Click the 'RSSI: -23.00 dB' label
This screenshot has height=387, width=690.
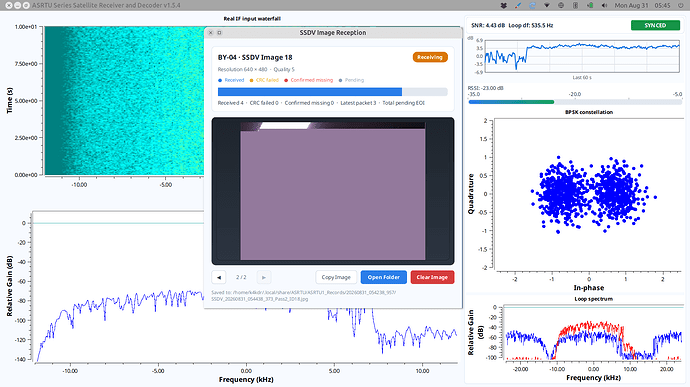pyautogui.click(x=485, y=88)
